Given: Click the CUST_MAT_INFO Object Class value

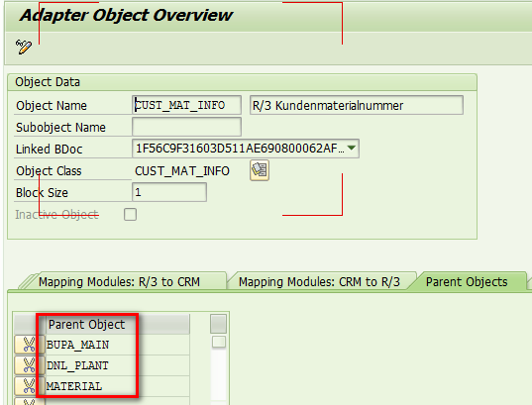Looking at the screenshot, I should 182,171.
